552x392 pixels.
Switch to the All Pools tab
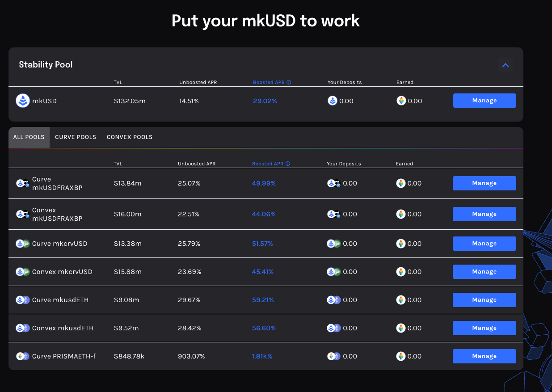point(29,137)
